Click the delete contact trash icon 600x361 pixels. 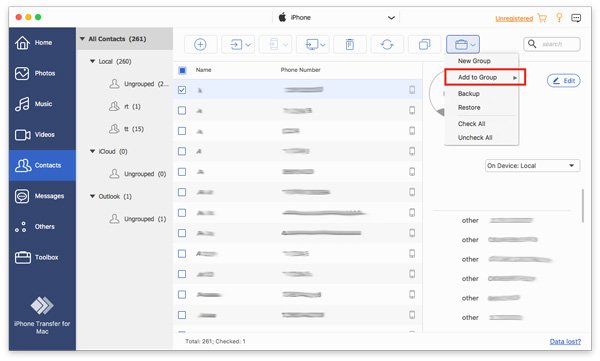(350, 44)
